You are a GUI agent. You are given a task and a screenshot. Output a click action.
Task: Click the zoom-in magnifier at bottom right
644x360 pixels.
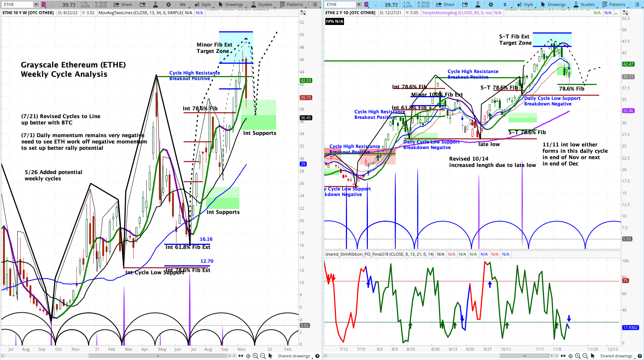pos(578,356)
